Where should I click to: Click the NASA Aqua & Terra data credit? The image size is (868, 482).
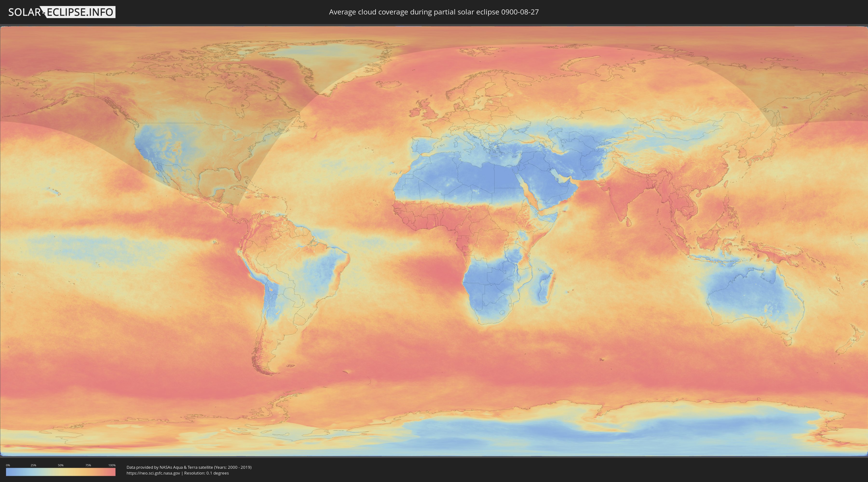[x=189, y=467]
